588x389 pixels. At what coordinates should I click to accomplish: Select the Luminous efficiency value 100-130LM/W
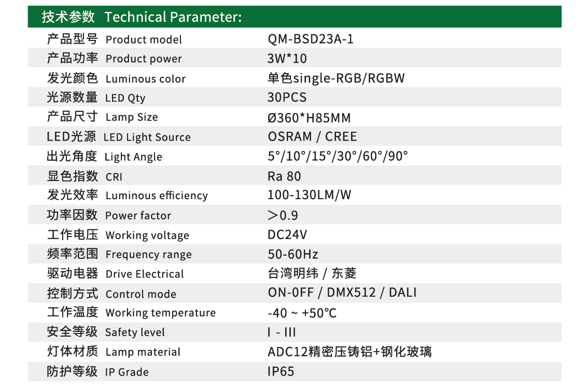tap(309, 195)
